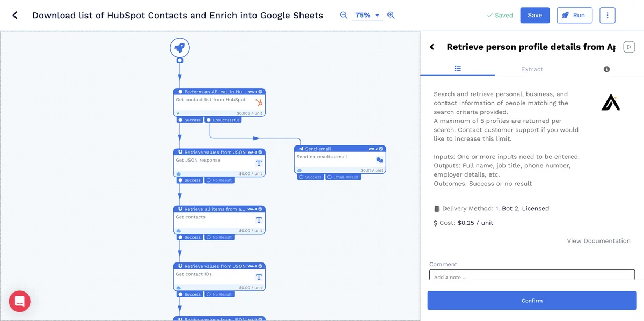Click the bot icon at bottom of WA-3 node
Viewport: 644px width, 321px height.
[178, 174]
